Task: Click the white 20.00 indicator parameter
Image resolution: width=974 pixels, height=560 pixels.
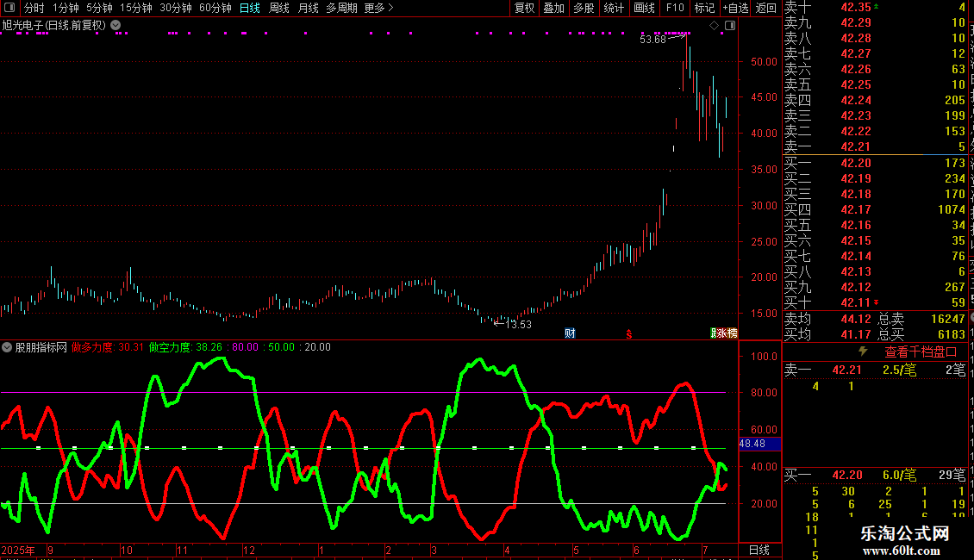Action: tap(317, 347)
